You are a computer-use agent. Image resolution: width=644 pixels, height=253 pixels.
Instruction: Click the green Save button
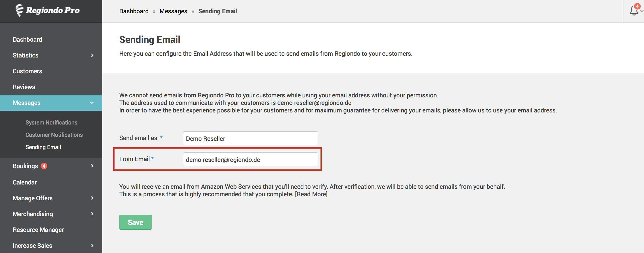click(x=136, y=222)
